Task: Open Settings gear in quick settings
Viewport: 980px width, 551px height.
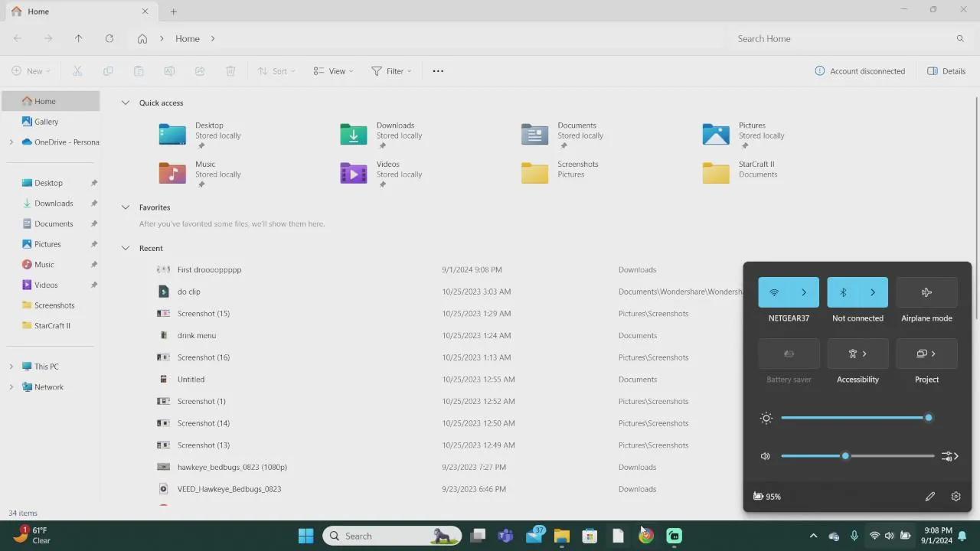Action: click(955, 497)
